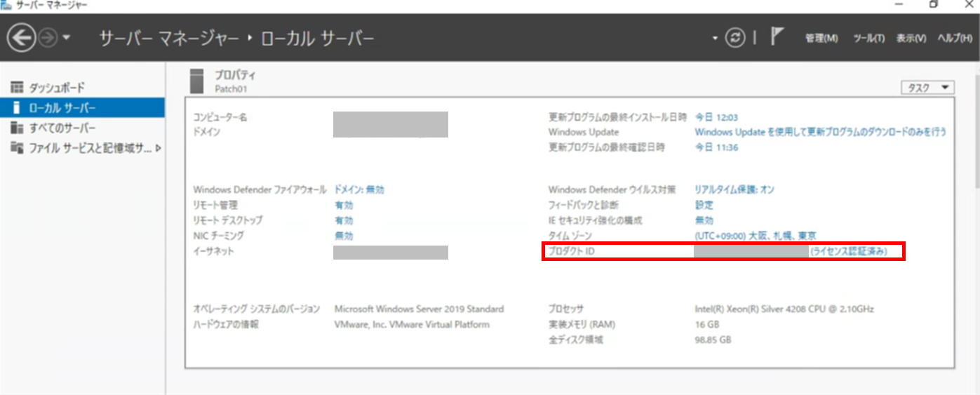Open the タスク dropdown

(x=927, y=88)
